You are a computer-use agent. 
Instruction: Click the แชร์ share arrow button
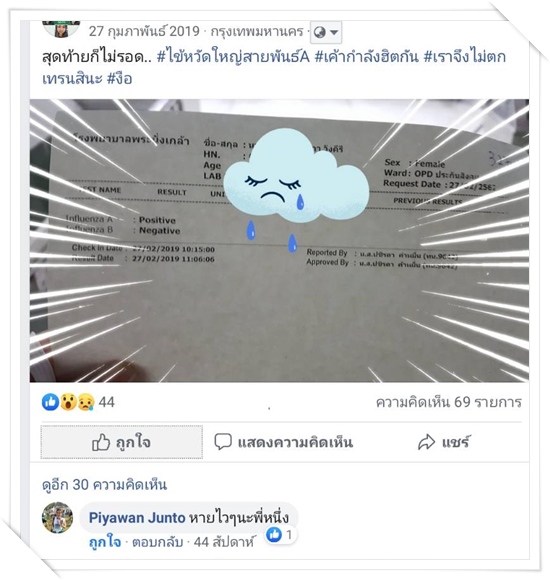click(x=443, y=442)
